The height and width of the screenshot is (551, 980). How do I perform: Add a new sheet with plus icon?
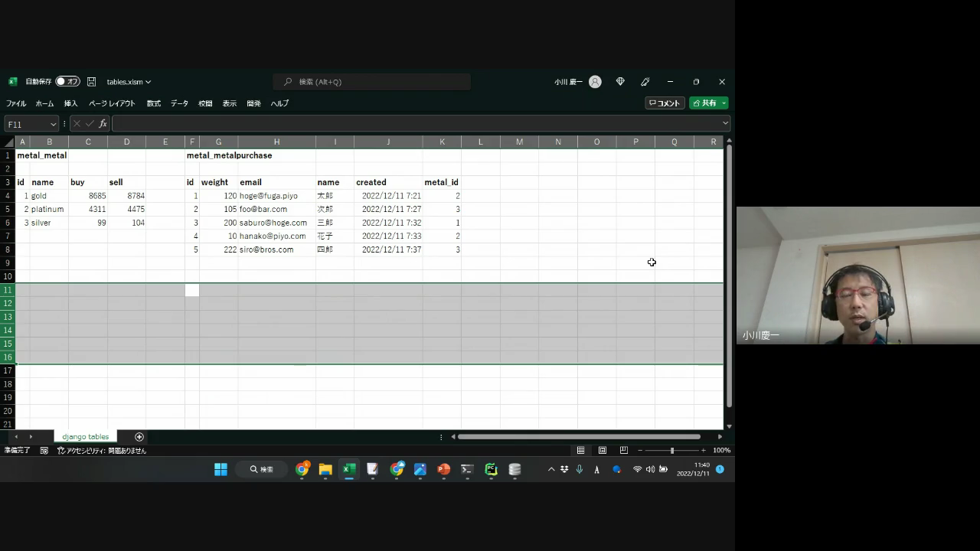click(x=139, y=437)
